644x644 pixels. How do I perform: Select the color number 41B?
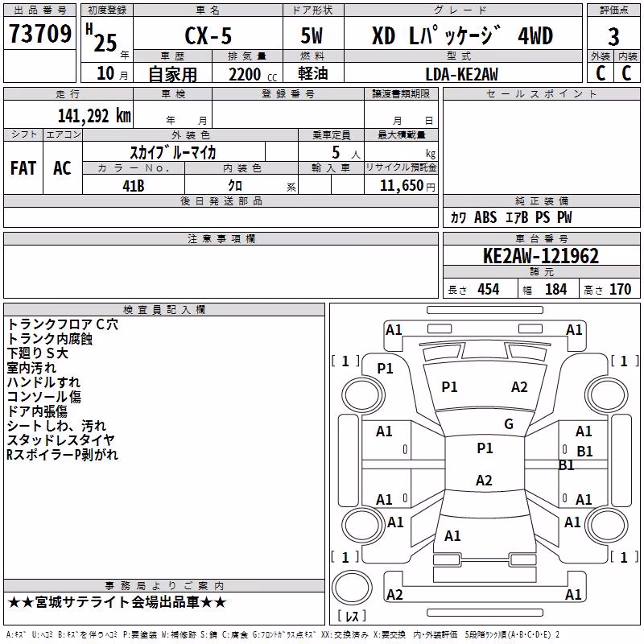click(133, 186)
